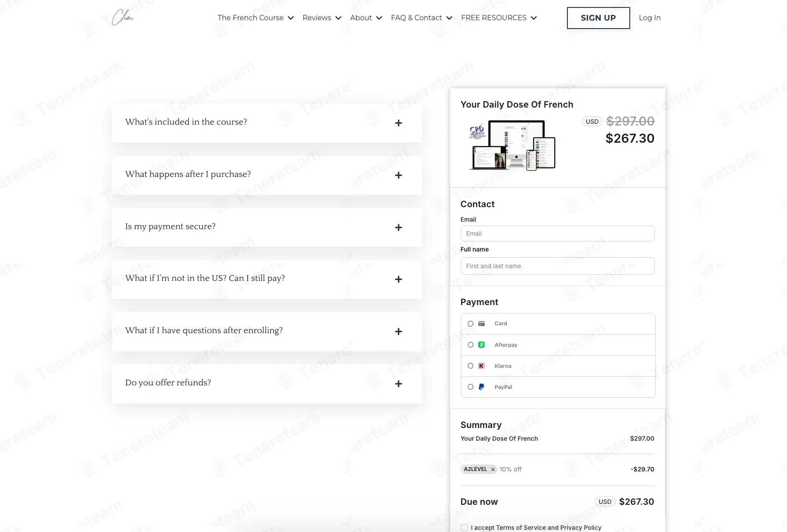Expand "What happens after I purchase?" plus

coord(398,175)
